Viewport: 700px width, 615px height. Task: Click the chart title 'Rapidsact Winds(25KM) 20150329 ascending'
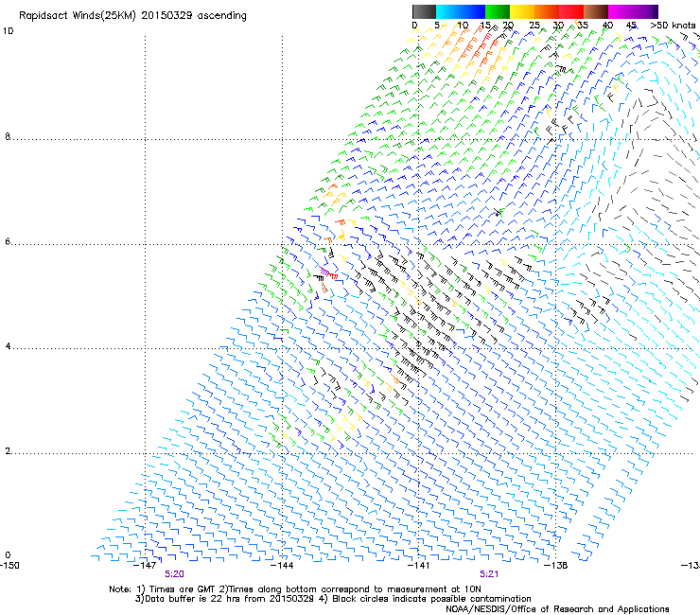tap(132, 16)
